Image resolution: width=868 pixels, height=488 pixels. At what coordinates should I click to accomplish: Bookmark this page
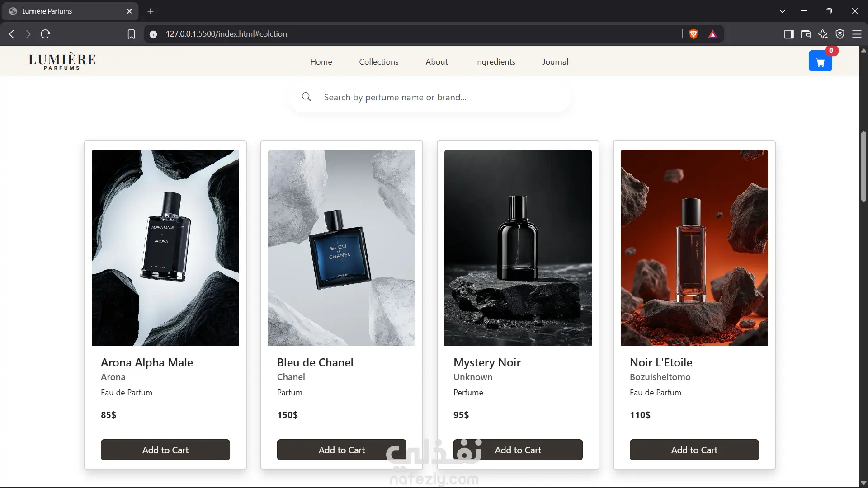pyautogui.click(x=131, y=34)
